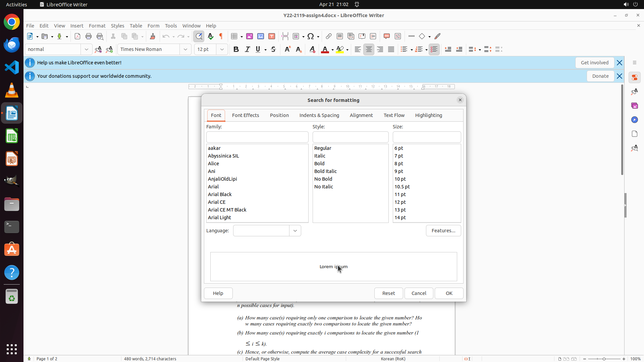Click the Insert Special Character icon

pyautogui.click(x=311, y=36)
